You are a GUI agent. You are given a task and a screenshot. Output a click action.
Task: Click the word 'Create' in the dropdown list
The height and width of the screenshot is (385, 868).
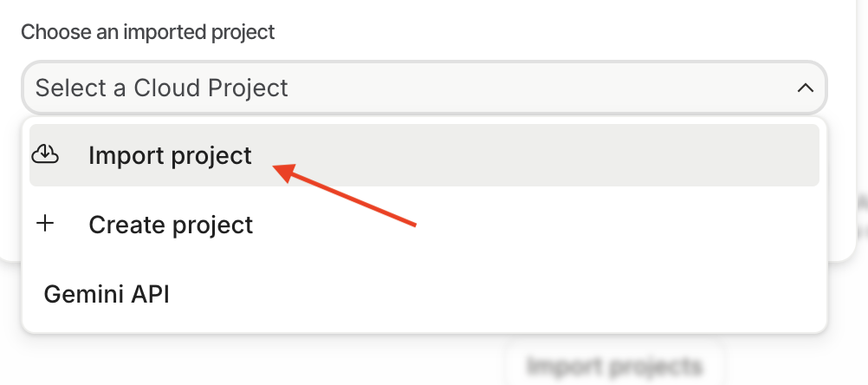pos(127,225)
